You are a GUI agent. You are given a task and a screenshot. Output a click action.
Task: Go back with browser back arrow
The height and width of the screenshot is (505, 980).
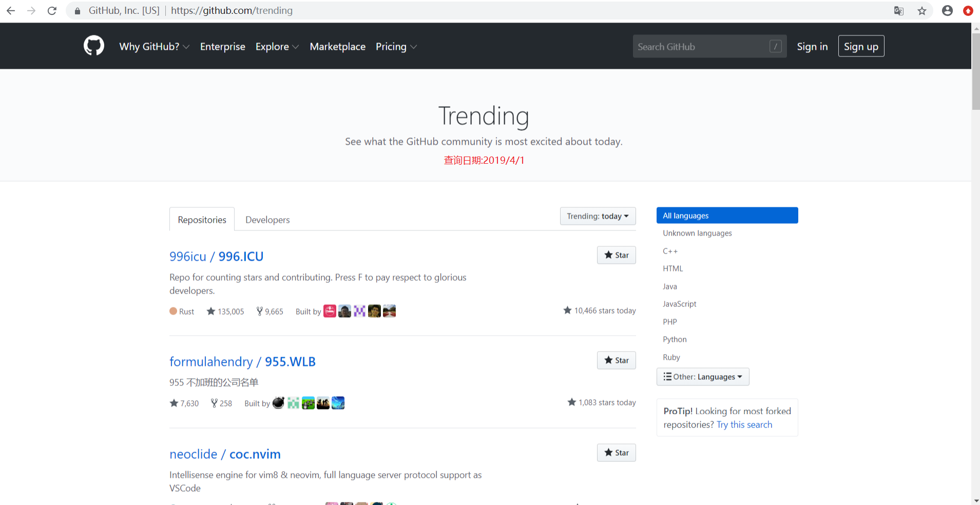click(11, 10)
